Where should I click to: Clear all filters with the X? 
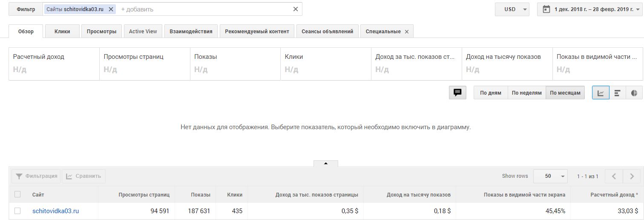pos(296,9)
